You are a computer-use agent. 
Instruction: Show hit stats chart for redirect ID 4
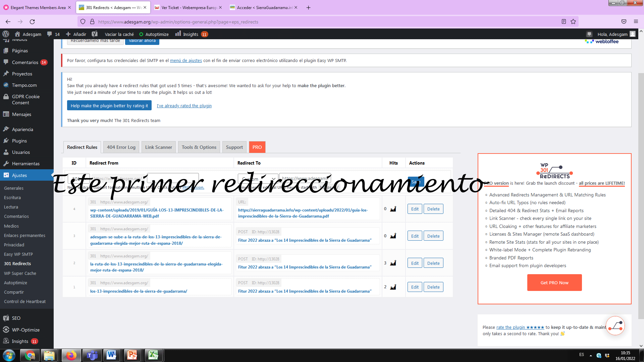tap(393, 209)
